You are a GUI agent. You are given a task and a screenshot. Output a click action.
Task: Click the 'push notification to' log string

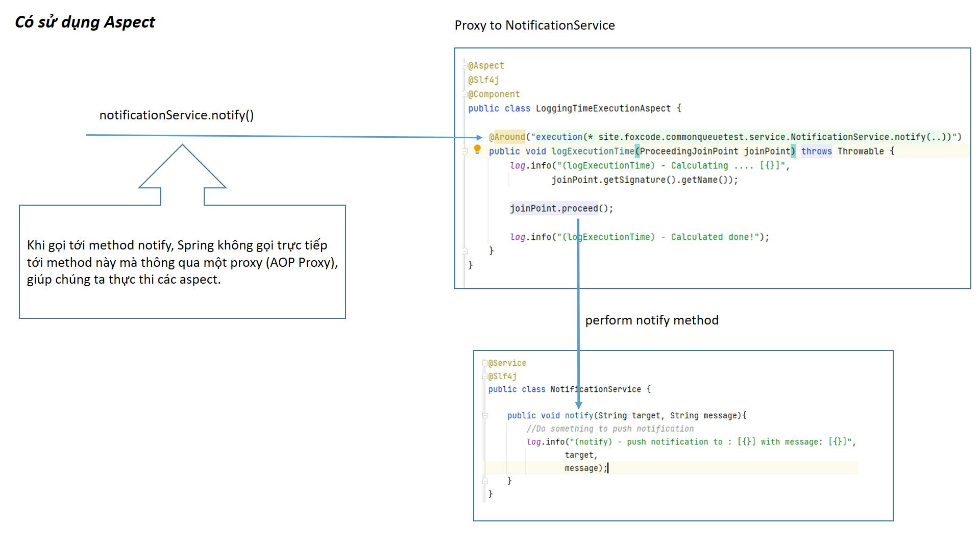point(711,442)
